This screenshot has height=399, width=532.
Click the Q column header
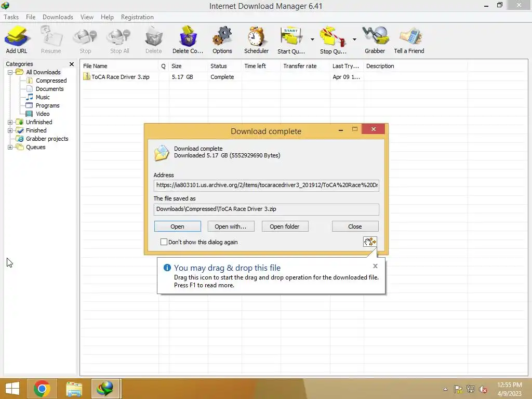163,66
